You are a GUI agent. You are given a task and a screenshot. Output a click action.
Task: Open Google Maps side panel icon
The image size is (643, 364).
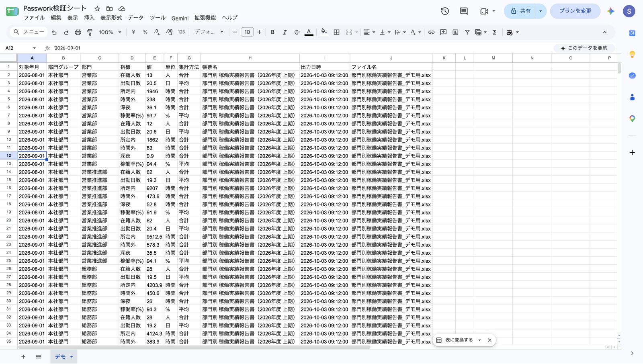tap(632, 119)
